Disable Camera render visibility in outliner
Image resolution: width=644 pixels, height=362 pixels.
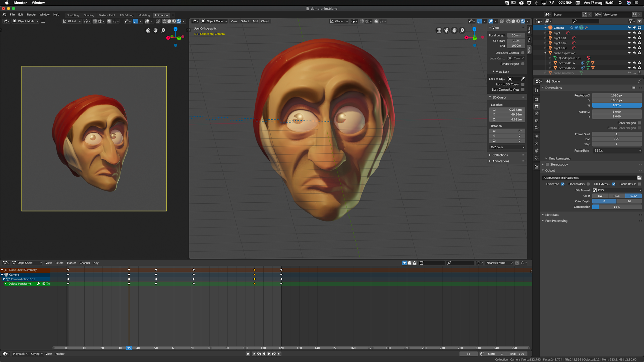pyautogui.click(x=639, y=28)
